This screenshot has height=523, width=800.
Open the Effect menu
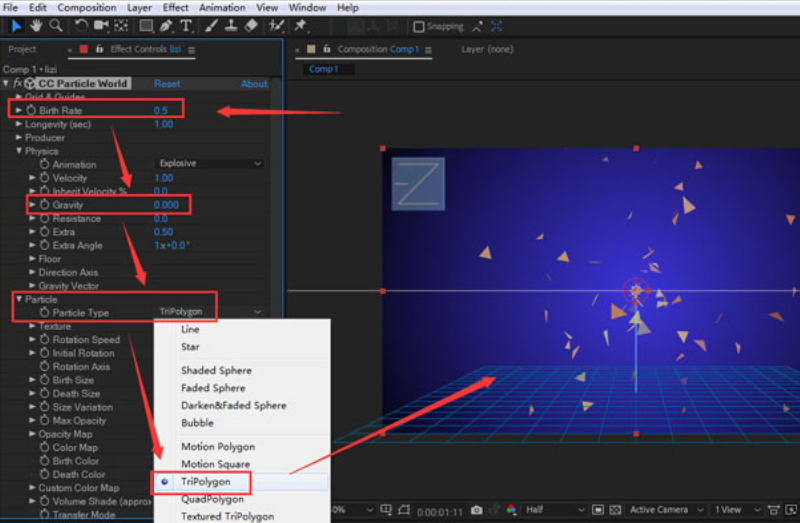[x=175, y=7]
